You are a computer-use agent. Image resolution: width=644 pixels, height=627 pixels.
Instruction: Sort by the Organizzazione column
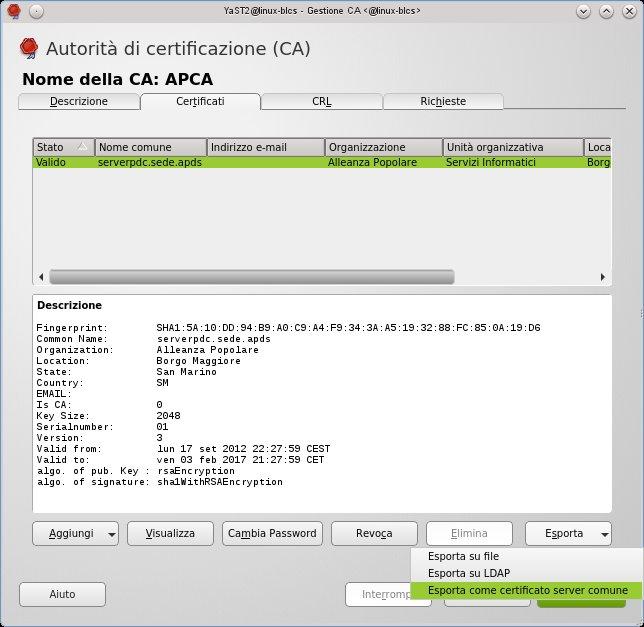(384, 147)
